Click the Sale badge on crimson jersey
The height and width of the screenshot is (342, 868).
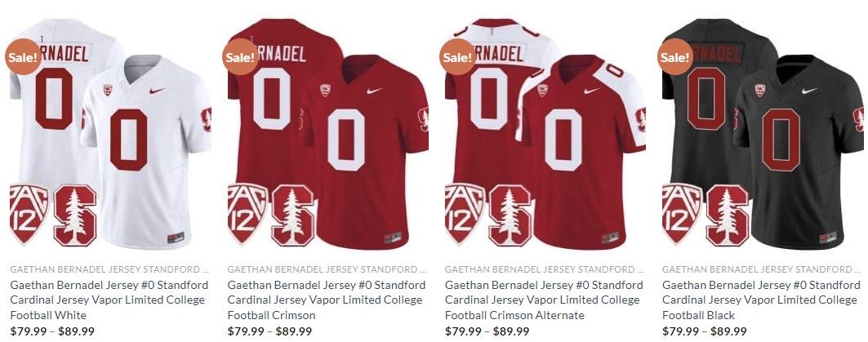click(240, 56)
